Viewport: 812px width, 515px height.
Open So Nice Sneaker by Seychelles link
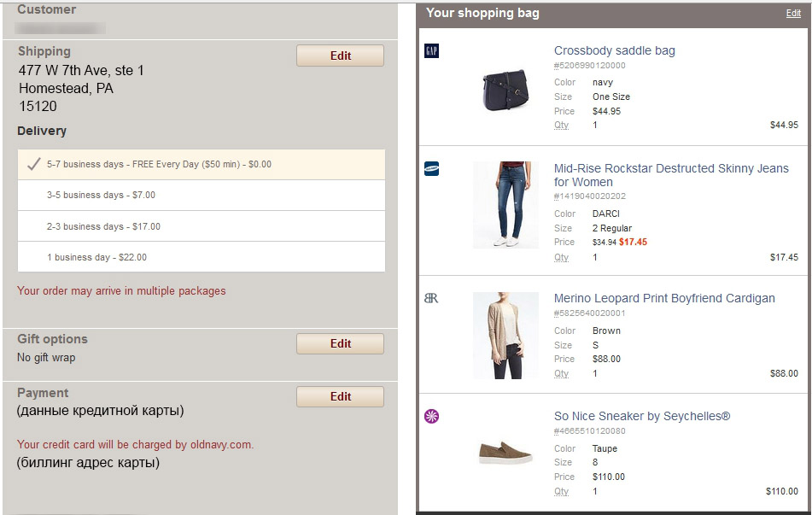click(642, 417)
